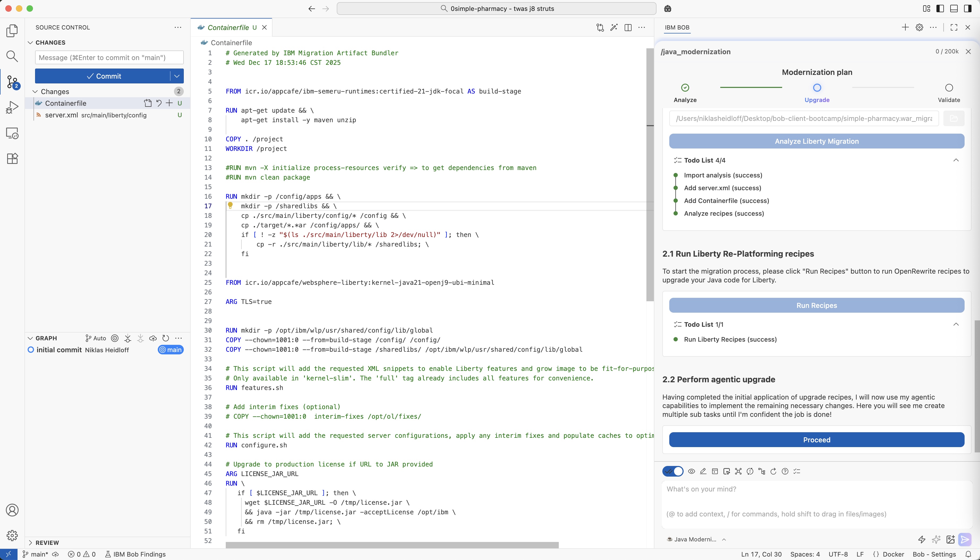Viewport: 980px width, 560px height.
Task: Click the split editor right icon
Action: (x=628, y=27)
